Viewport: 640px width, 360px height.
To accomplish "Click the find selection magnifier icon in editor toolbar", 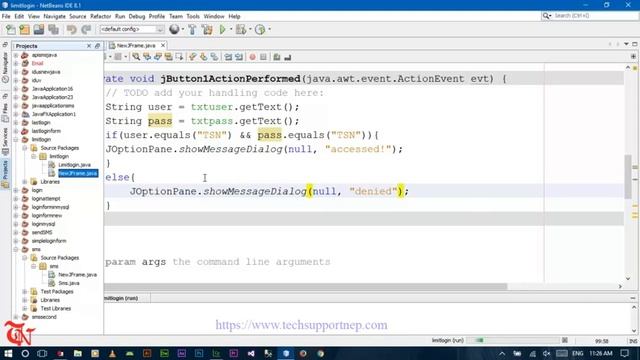I will pyautogui.click(x=136, y=57).
